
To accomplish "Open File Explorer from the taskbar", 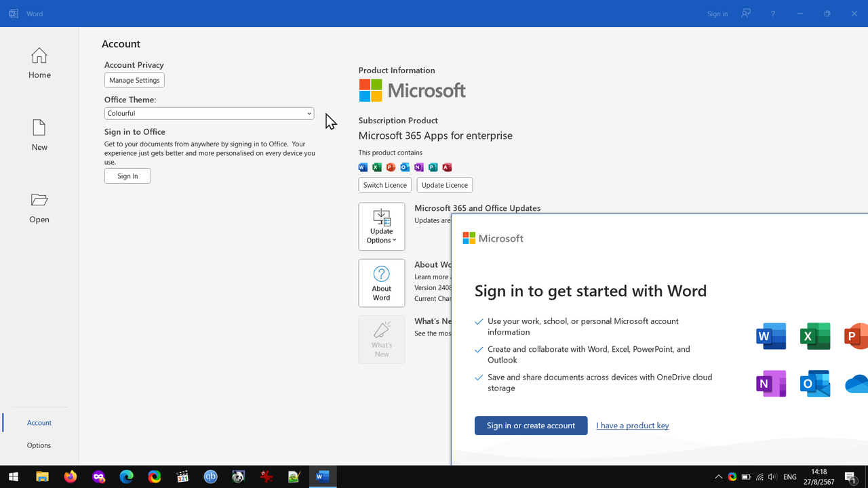I will pyautogui.click(x=42, y=477).
